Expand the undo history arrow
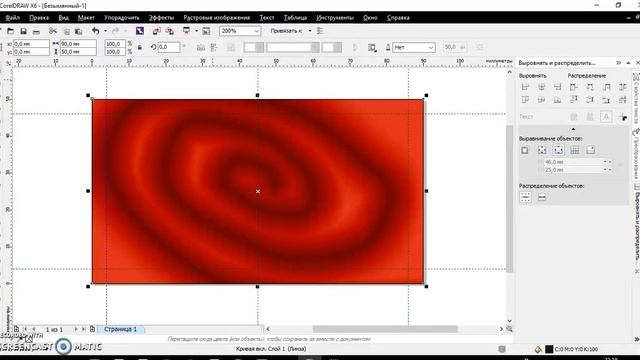The height and width of the screenshot is (360, 640). click(105, 31)
